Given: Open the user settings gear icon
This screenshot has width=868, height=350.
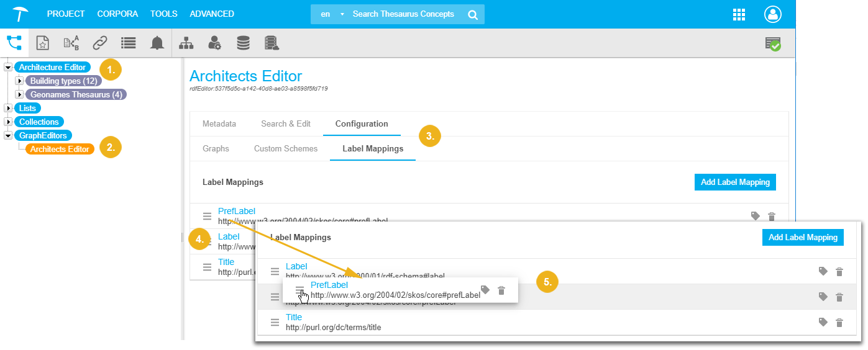Looking at the screenshot, I should [214, 43].
